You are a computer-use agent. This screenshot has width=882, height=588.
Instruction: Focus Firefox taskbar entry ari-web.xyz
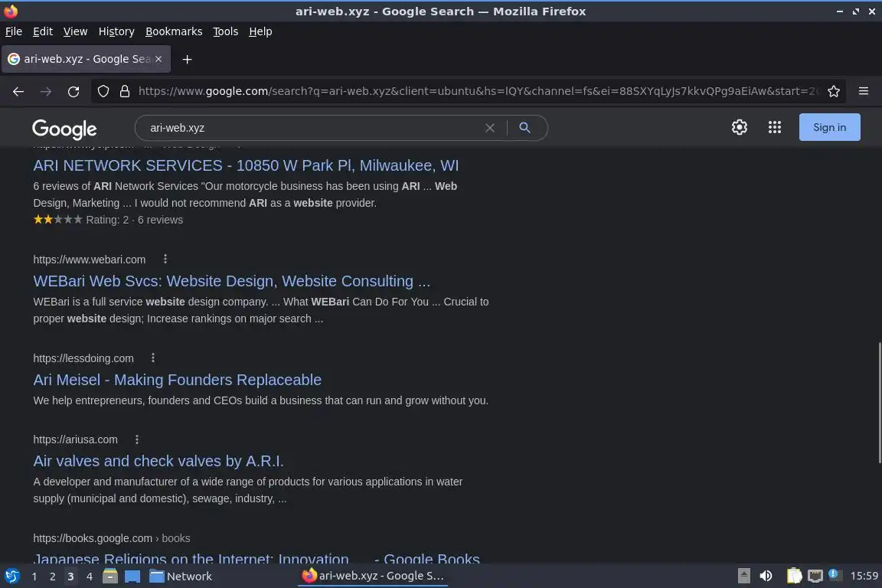[374, 576]
